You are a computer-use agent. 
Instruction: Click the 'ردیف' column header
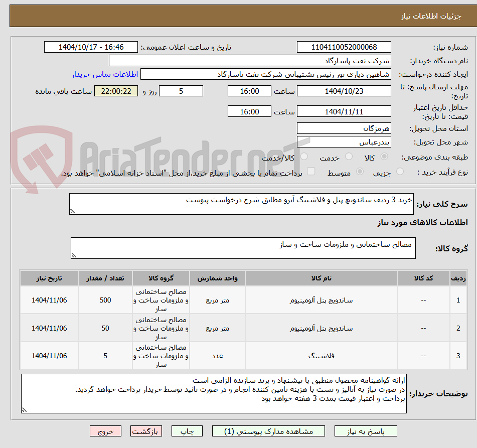458,278
